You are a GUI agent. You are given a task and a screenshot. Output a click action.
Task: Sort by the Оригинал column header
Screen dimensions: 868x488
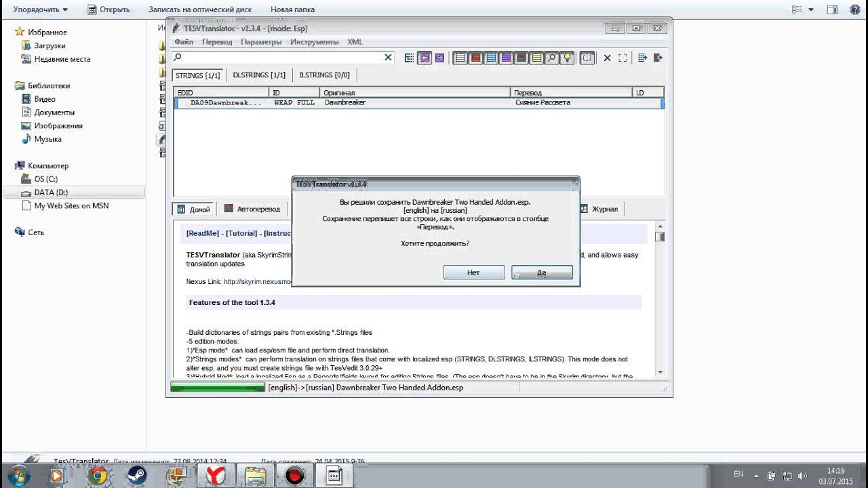coord(415,92)
